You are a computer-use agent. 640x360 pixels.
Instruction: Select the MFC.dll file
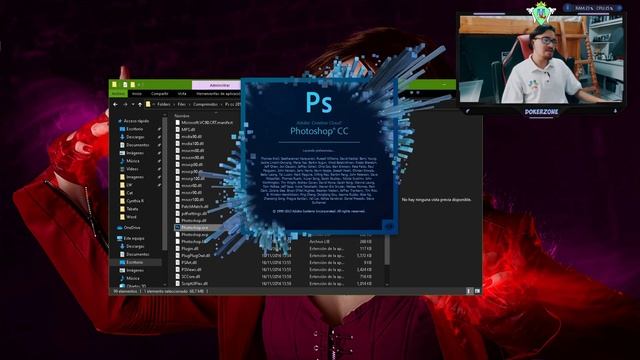(188, 129)
